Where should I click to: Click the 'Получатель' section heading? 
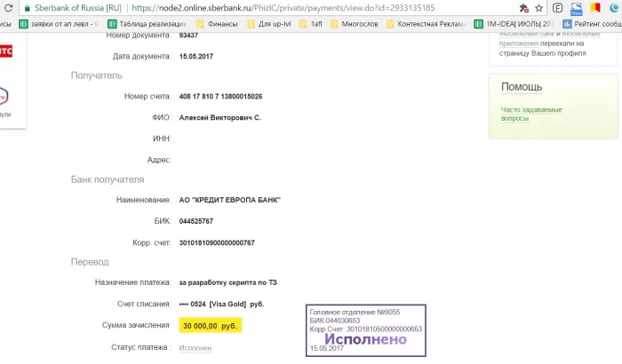pyautogui.click(x=96, y=75)
